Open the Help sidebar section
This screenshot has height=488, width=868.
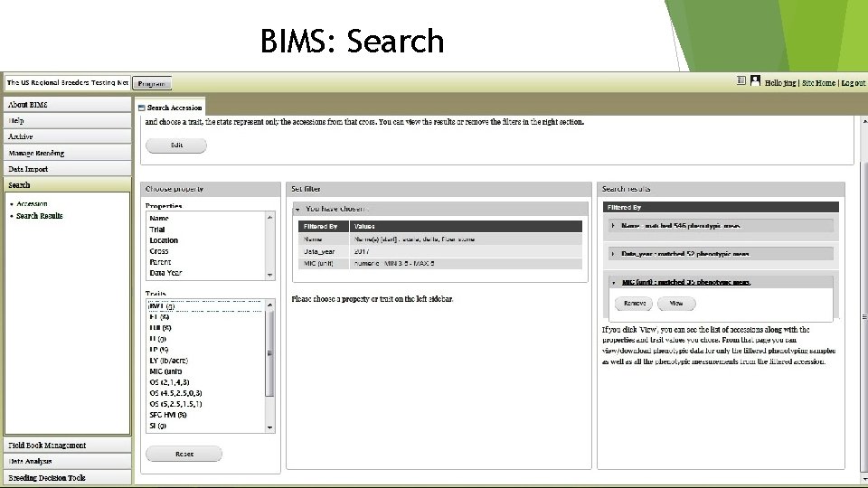(68, 120)
